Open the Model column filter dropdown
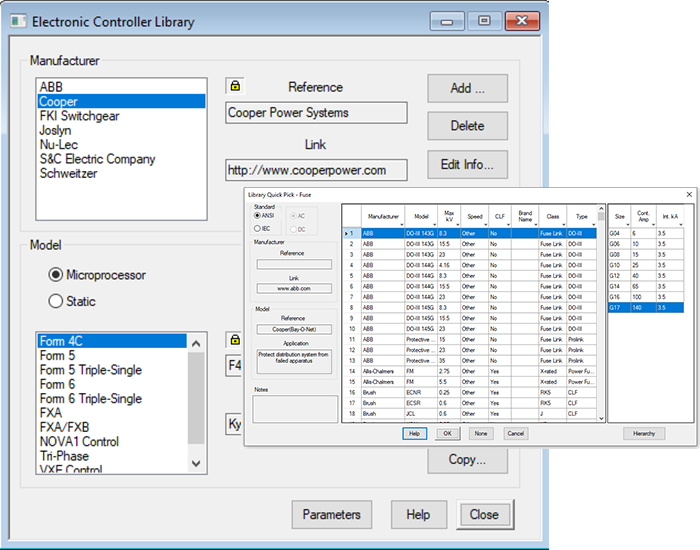Image resolution: width=700 pixels, height=550 pixels. click(435, 225)
